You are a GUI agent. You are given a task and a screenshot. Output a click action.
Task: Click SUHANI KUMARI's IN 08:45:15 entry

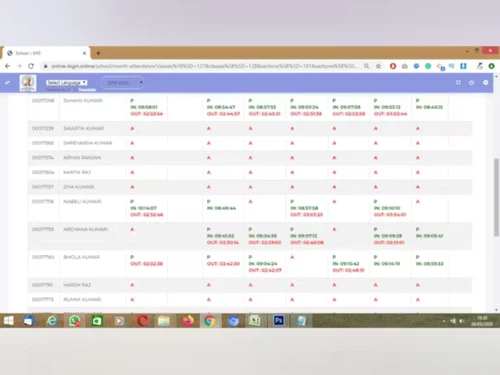coord(429,107)
